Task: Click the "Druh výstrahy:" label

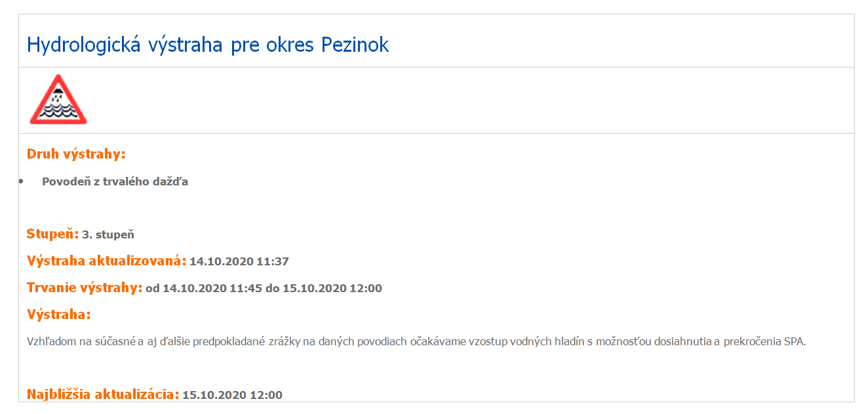Action: point(76,154)
